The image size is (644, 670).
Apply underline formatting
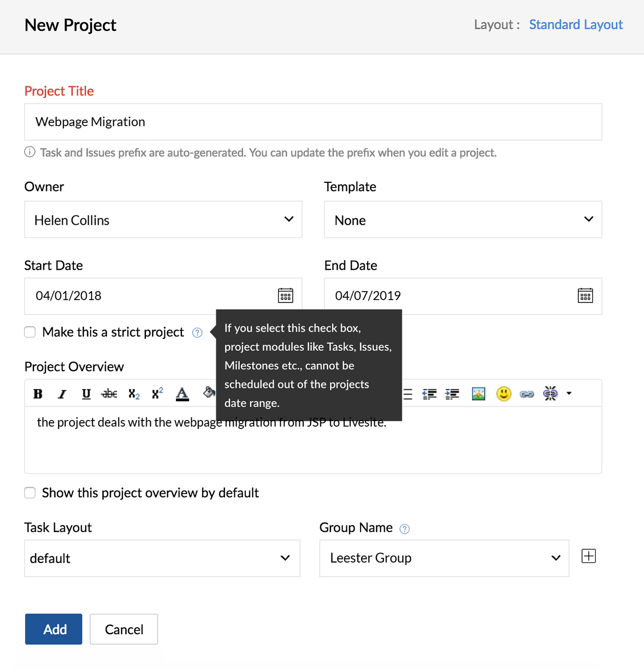click(x=86, y=394)
